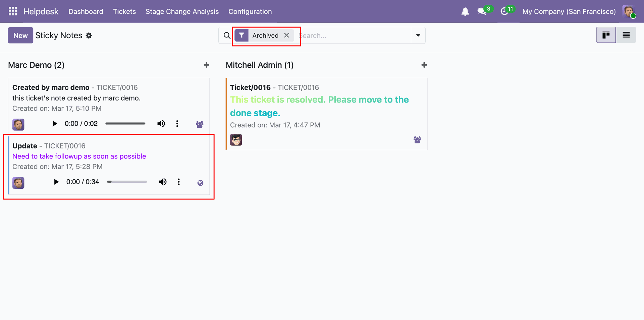Screen dimensions: 644x320
Task: Click Marc Demo avatar on first note
Action: [18, 125]
